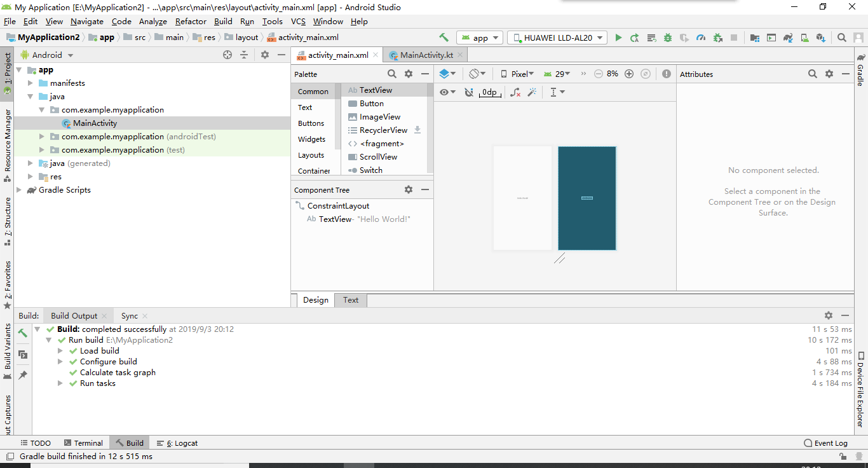This screenshot has width=868, height=468.
Task: Run the app on HUAWEI LLD-AL20
Action: [618, 38]
